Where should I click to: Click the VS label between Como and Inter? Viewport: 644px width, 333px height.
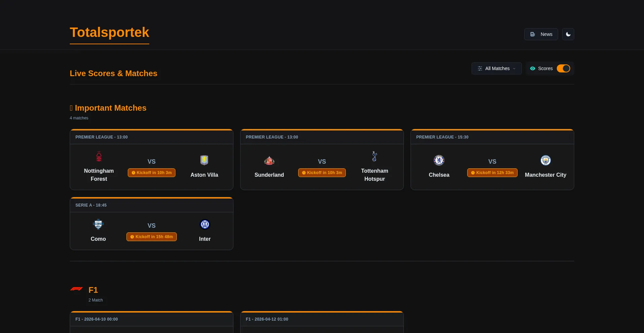152,226
